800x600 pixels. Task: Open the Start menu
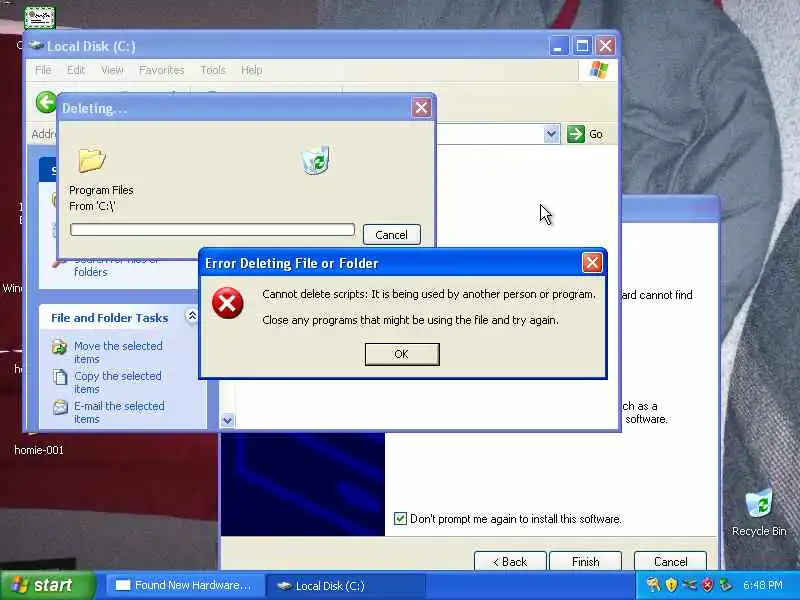[x=47, y=585]
